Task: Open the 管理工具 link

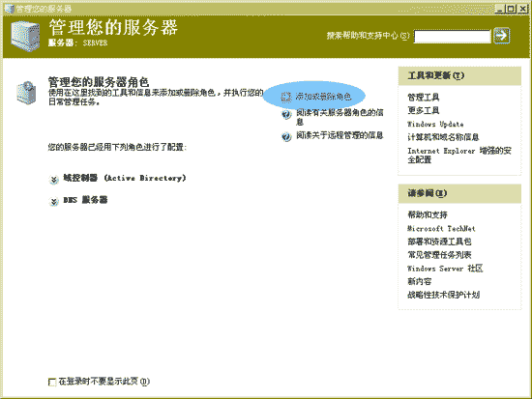Action: coord(423,98)
